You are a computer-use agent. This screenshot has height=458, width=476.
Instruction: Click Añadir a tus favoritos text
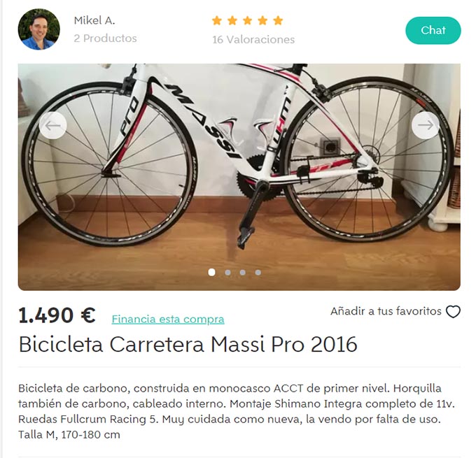click(x=386, y=311)
